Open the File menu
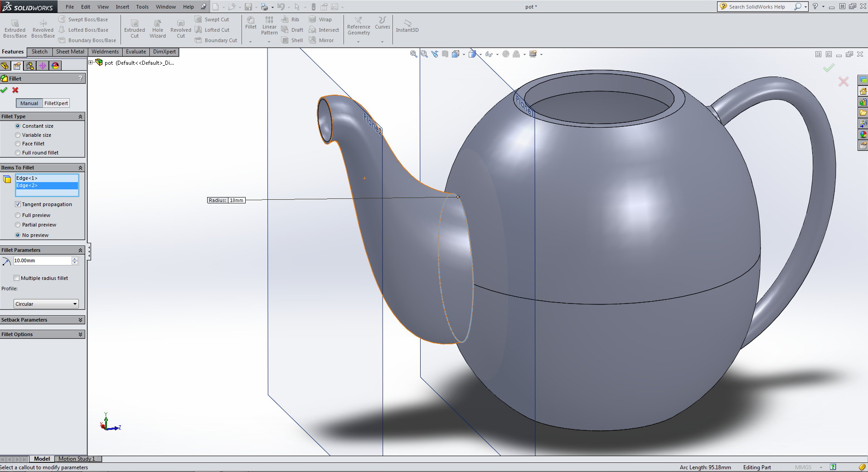Image resolution: width=868 pixels, height=472 pixels. click(70, 7)
